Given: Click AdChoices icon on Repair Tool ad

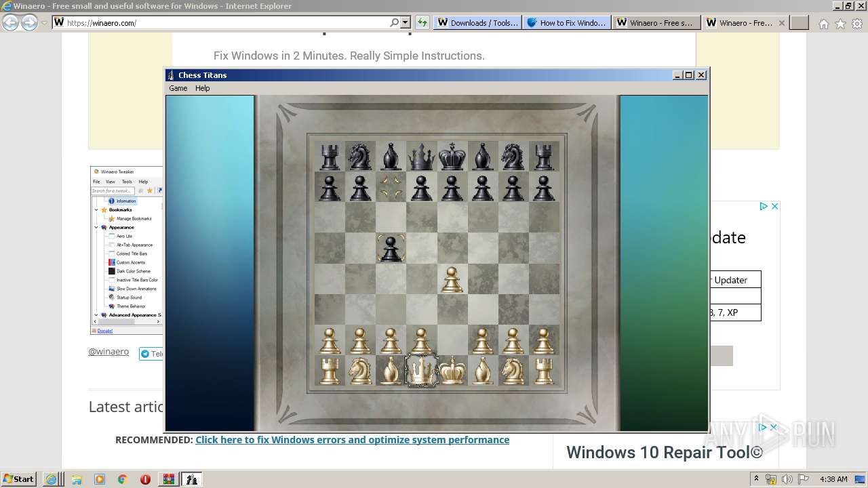Looking at the screenshot, I should 763,428.
